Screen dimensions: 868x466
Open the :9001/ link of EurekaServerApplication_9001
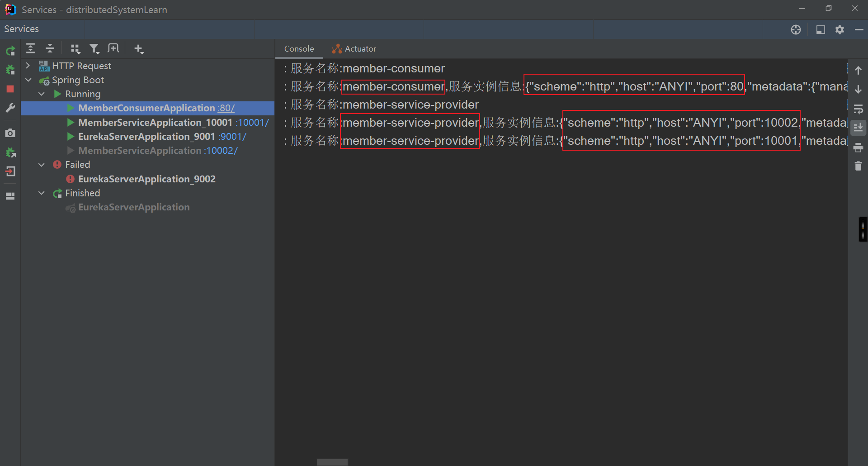pos(232,137)
